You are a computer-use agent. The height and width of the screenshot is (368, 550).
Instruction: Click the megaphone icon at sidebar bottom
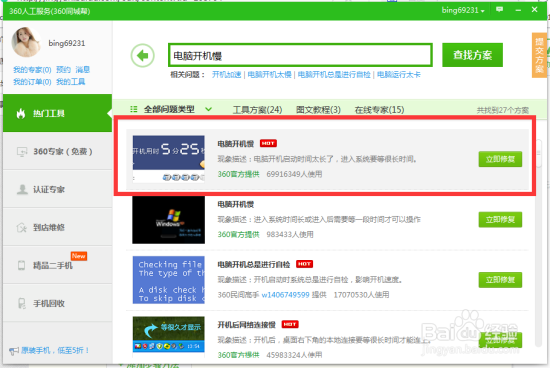[14, 350]
